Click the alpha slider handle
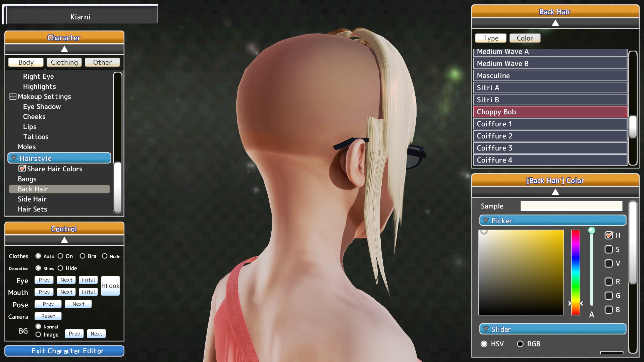The width and height of the screenshot is (644, 362). click(592, 230)
